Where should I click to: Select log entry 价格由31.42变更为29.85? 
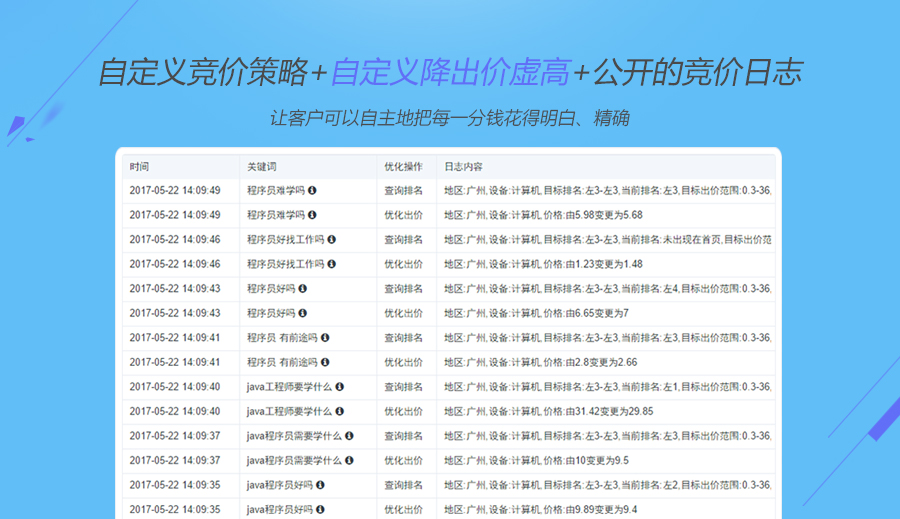(x=548, y=411)
